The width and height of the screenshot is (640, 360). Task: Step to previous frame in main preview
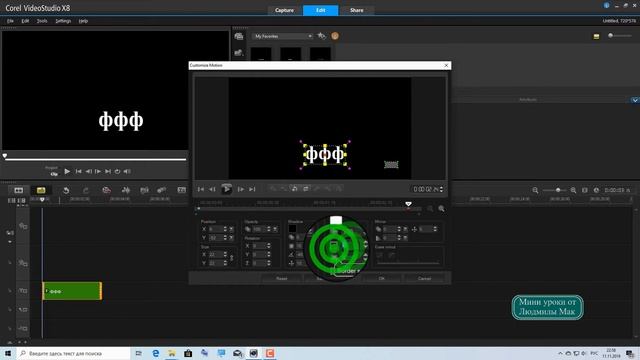point(88,171)
